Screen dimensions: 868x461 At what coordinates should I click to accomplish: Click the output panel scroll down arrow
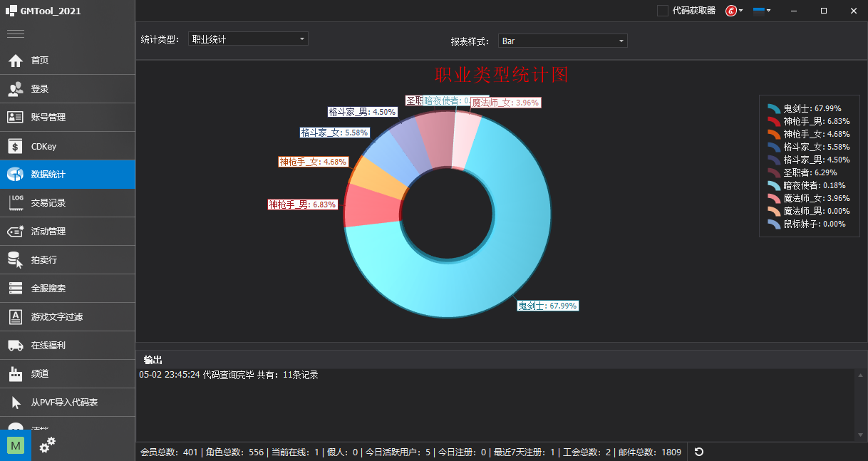coord(861,434)
